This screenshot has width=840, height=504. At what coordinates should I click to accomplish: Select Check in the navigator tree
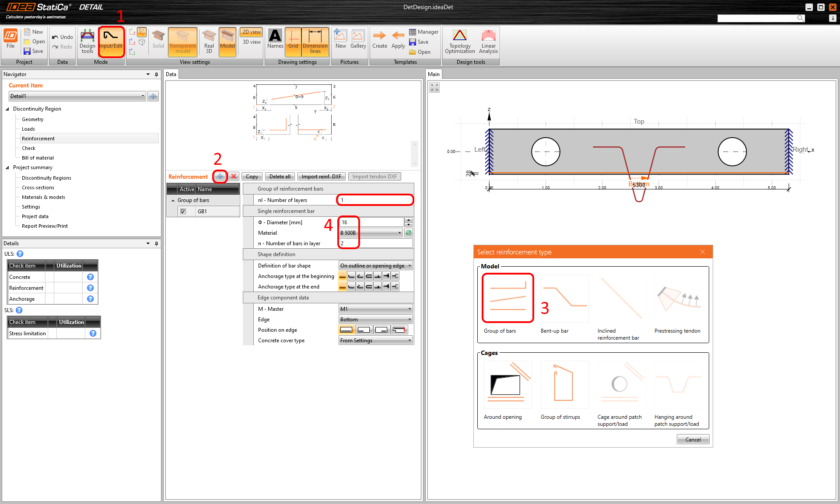[x=28, y=148]
